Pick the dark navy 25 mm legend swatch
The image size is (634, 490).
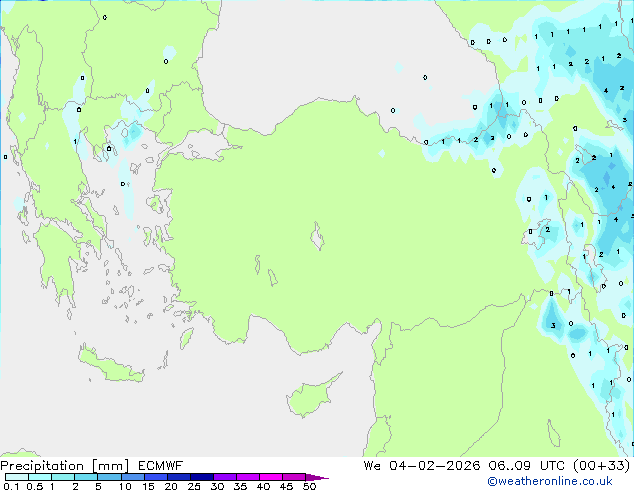point(203,477)
